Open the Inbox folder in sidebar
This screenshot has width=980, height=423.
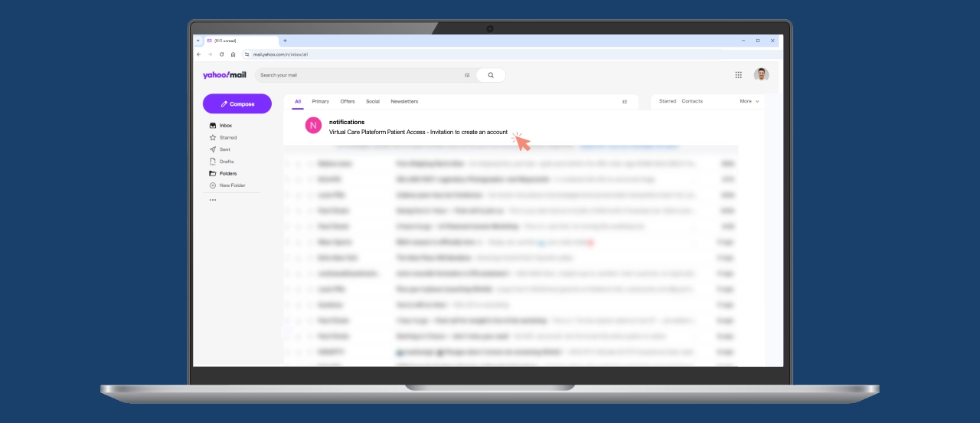click(x=225, y=126)
